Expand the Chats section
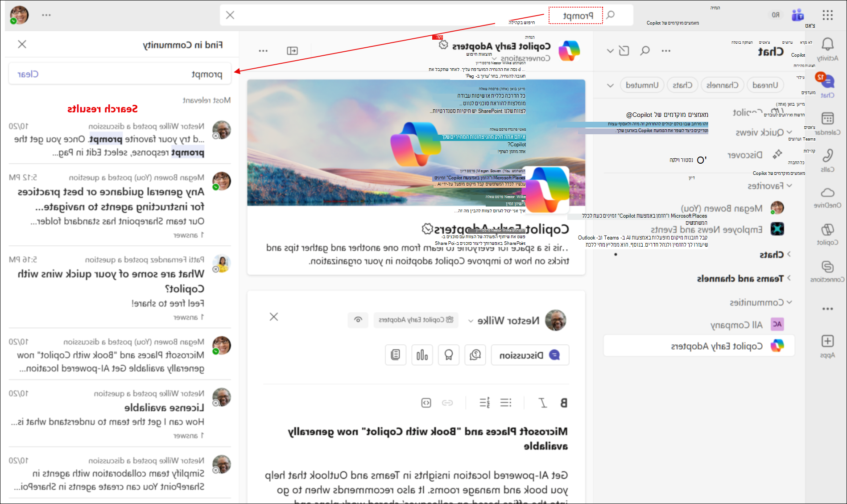This screenshot has width=847, height=504. pos(789,254)
